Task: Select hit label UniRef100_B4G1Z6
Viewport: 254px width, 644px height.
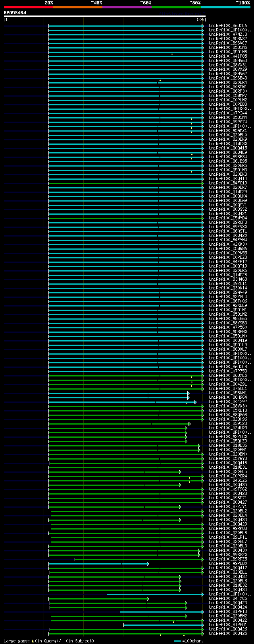Action: 228,481
